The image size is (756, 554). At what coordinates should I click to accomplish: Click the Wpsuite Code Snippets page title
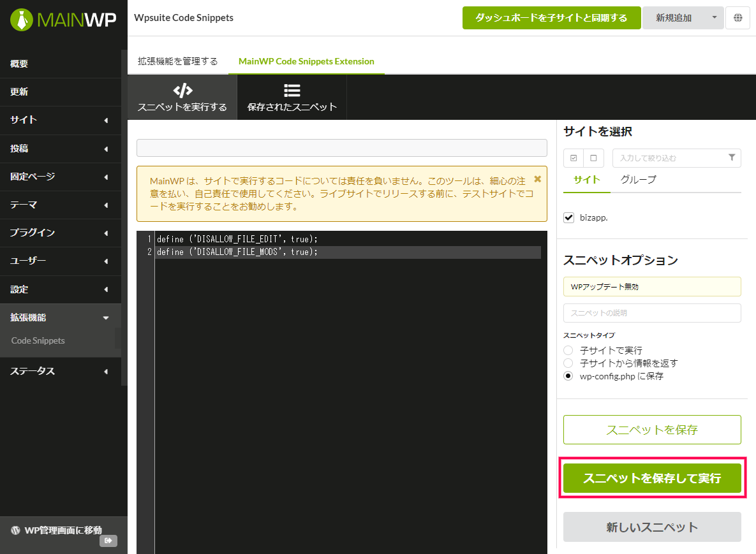point(184,18)
